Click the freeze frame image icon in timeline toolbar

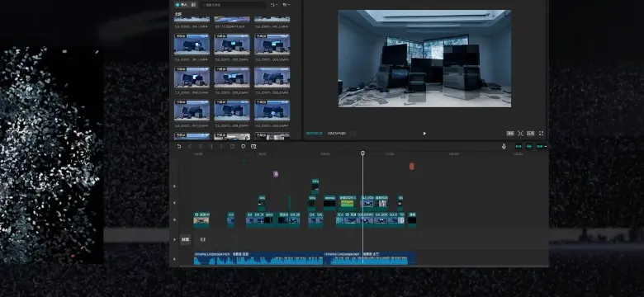(x=253, y=147)
